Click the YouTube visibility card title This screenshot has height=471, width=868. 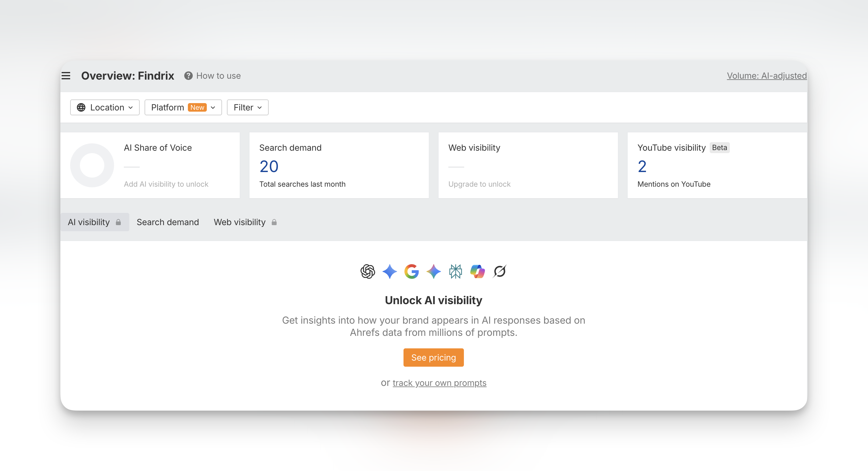(671, 148)
